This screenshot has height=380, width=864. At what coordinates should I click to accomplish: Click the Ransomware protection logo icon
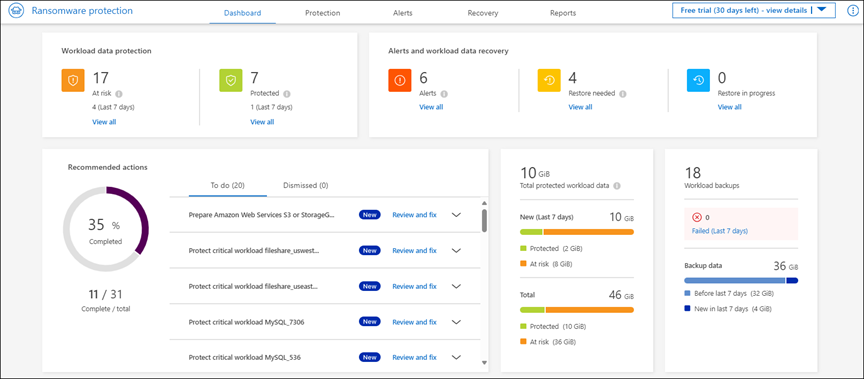(x=17, y=11)
